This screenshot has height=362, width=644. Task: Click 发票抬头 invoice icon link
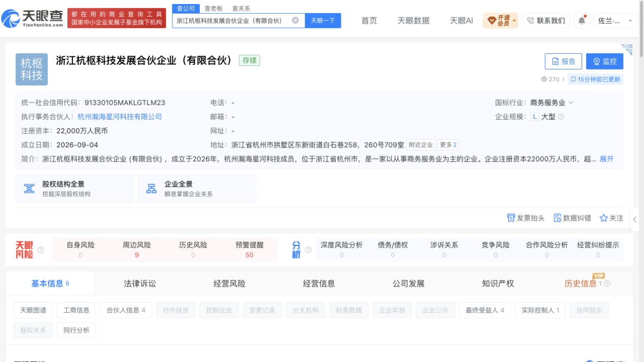pos(526,218)
